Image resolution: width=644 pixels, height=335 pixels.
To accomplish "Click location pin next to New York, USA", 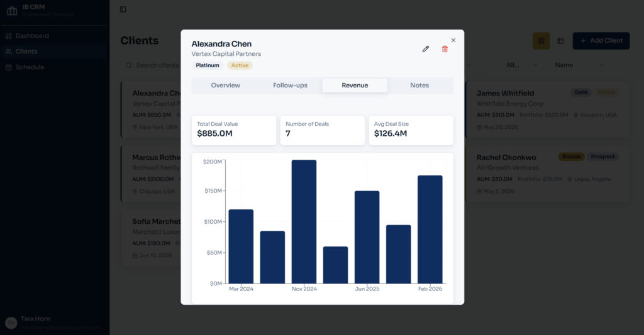I will 135,128.
